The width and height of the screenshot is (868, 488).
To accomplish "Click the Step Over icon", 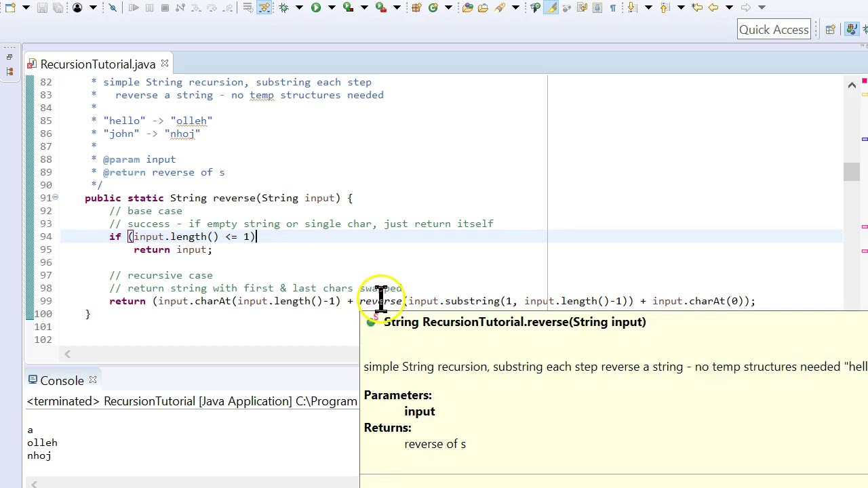I will point(212,7).
